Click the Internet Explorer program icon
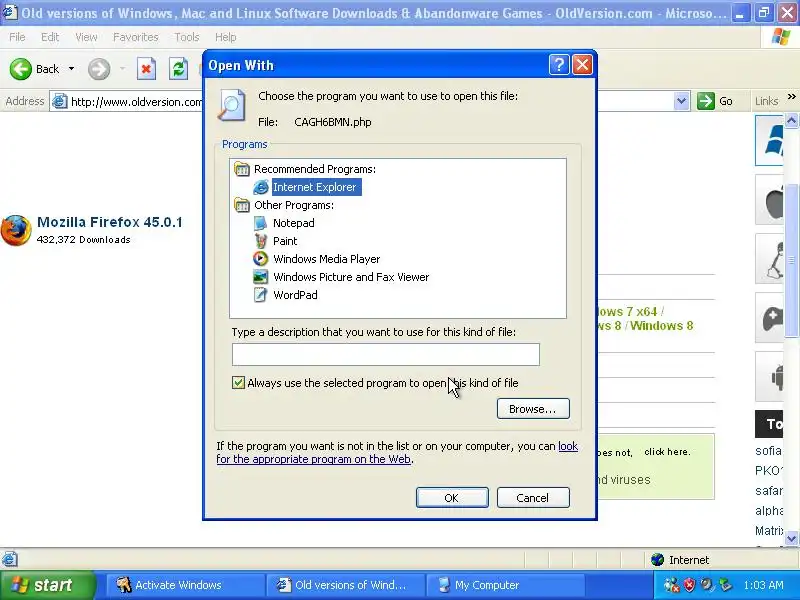 [261, 187]
